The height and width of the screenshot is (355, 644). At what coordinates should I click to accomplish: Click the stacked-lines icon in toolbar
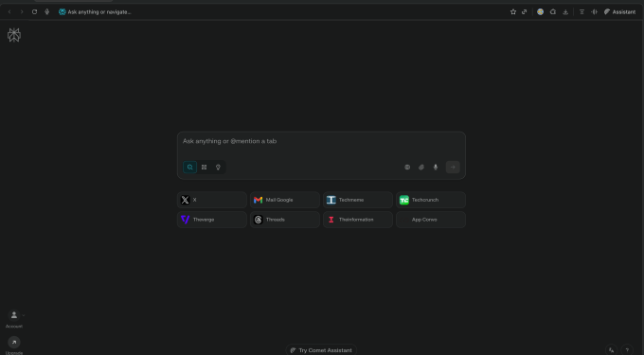click(581, 12)
